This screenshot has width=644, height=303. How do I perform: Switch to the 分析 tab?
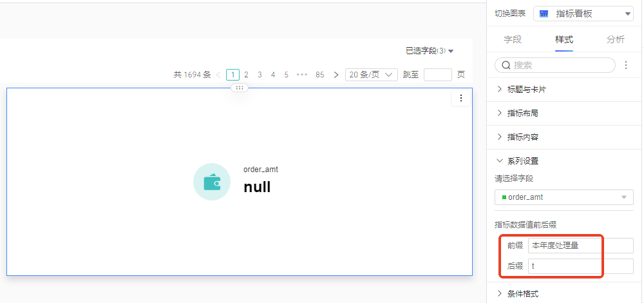pyautogui.click(x=615, y=39)
